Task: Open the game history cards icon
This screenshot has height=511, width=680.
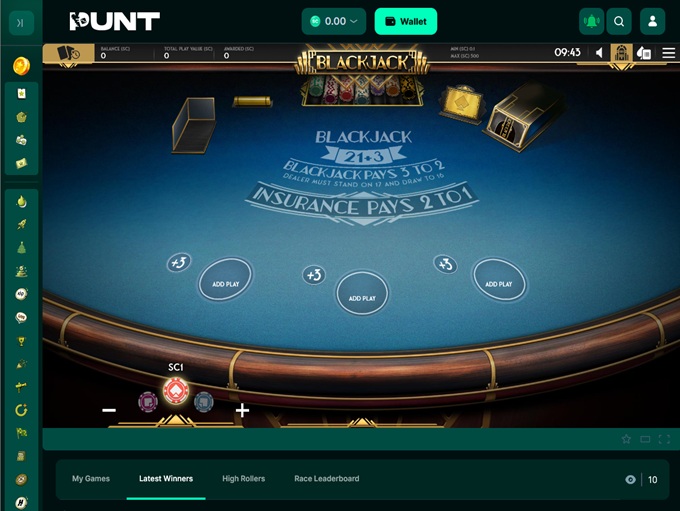Action: click(x=69, y=53)
